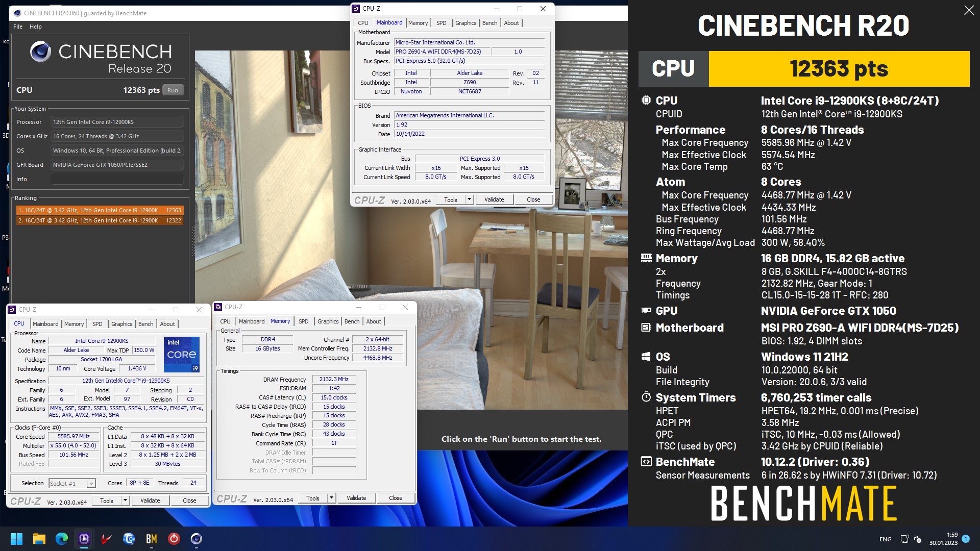Click the Intel Core i9 logo badge
This screenshot has width=980, height=551.
tap(182, 354)
